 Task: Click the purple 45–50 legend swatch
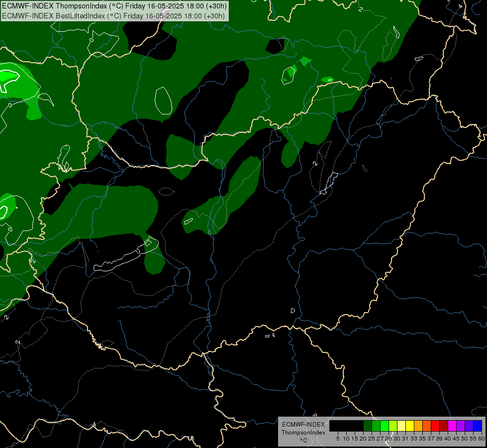tap(461, 426)
